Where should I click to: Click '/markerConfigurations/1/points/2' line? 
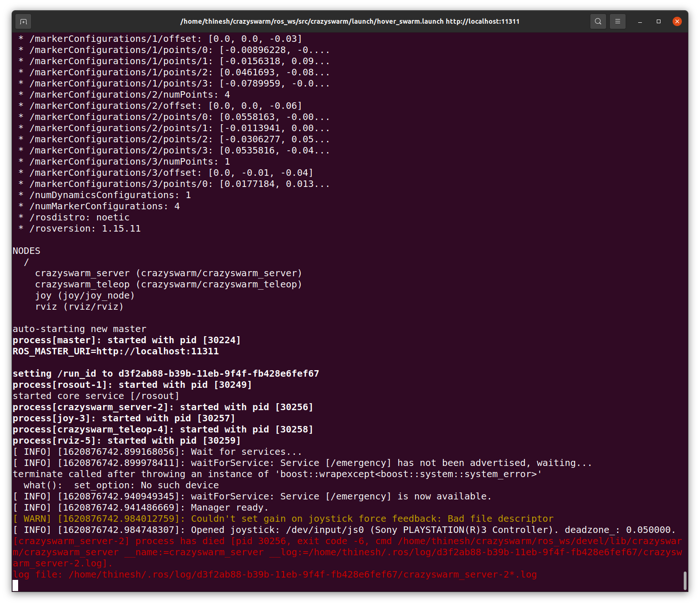coord(174,73)
